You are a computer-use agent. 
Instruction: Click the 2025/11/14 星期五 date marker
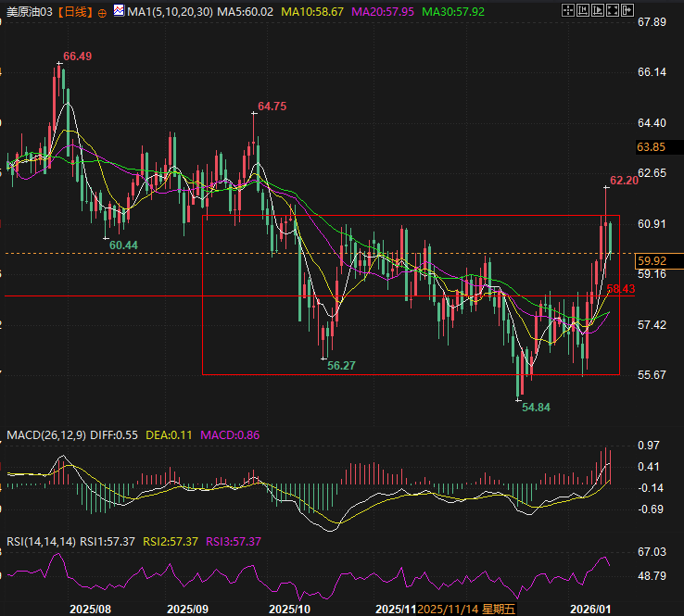tap(466, 609)
